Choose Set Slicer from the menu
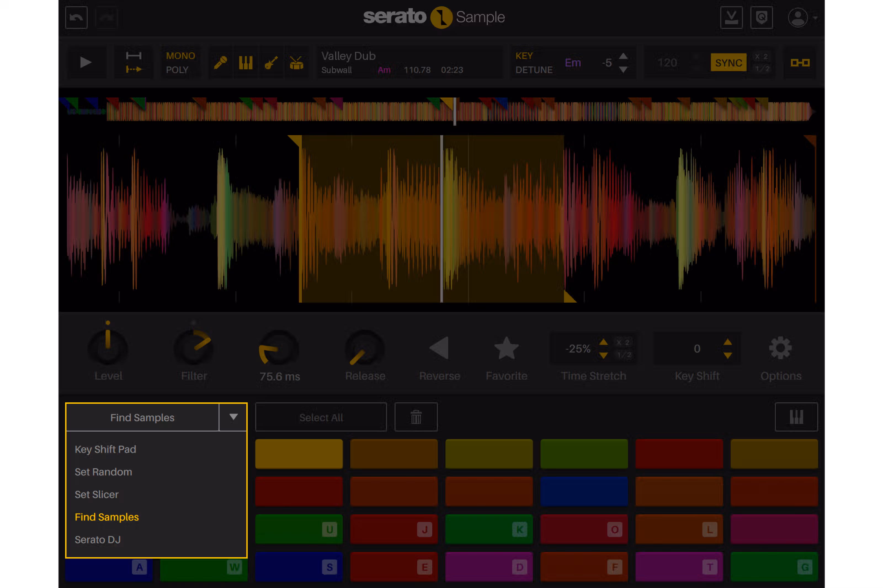 97,494
